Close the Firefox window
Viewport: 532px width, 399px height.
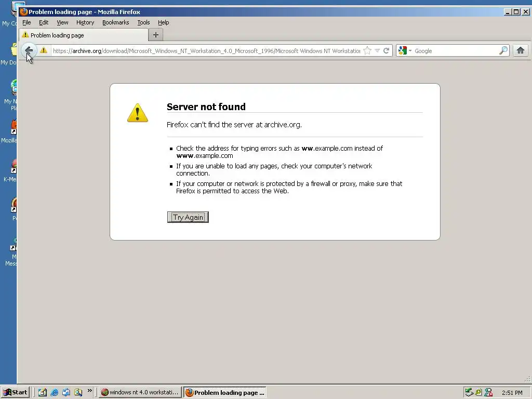pyautogui.click(x=526, y=12)
